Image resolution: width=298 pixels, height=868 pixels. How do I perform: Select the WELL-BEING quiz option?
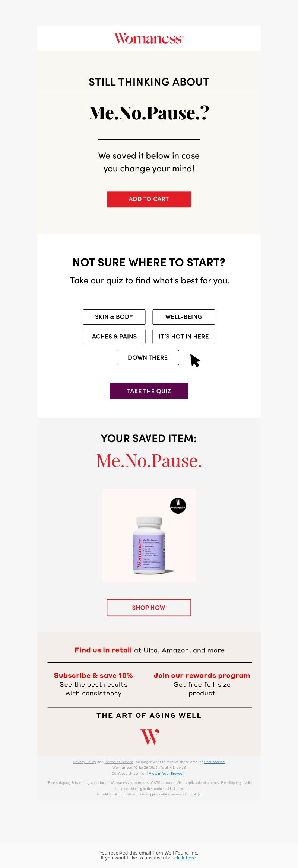point(184,317)
